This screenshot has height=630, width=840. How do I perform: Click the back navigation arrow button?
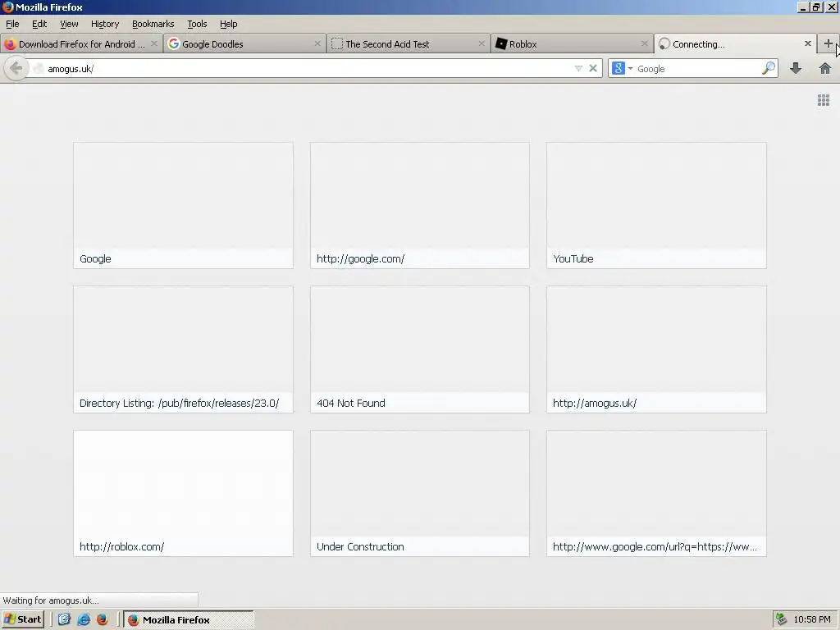click(16, 68)
